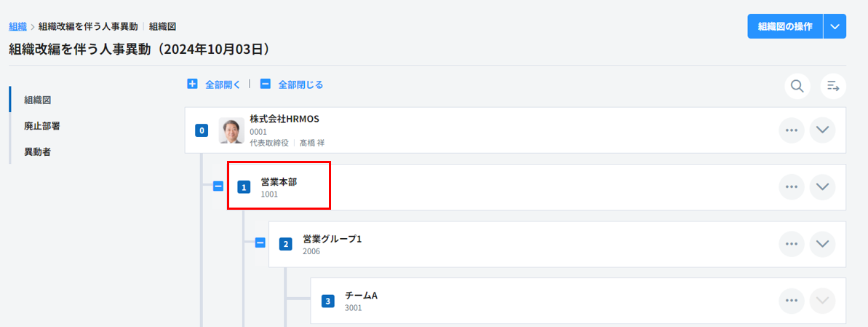Collapse the 営業グループ1 tree branch
The height and width of the screenshot is (327, 868).
[x=260, y=243]
